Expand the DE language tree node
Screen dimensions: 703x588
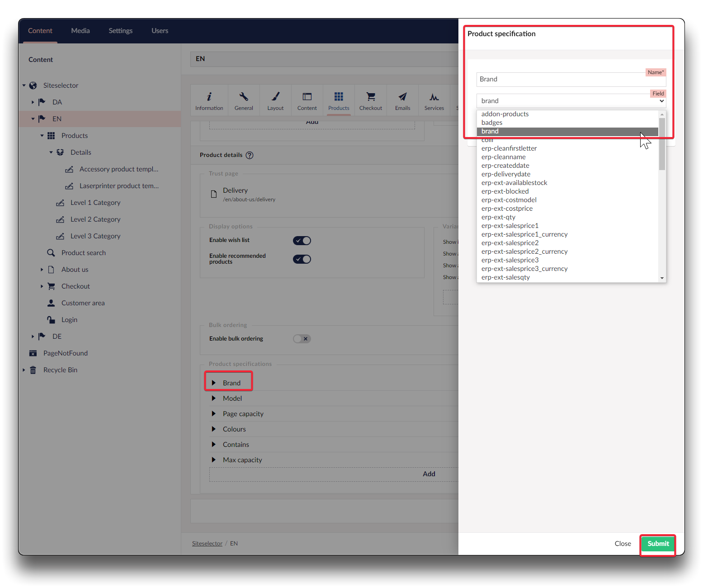tap(33, 337)
